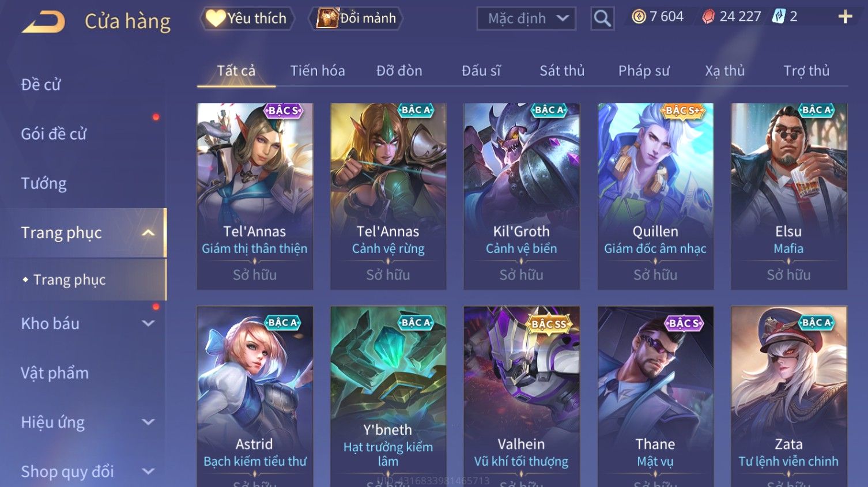This screenshot has height=487, width=868.
Task: Click the golden back arrow icon
Action: (x=43, y=22)
